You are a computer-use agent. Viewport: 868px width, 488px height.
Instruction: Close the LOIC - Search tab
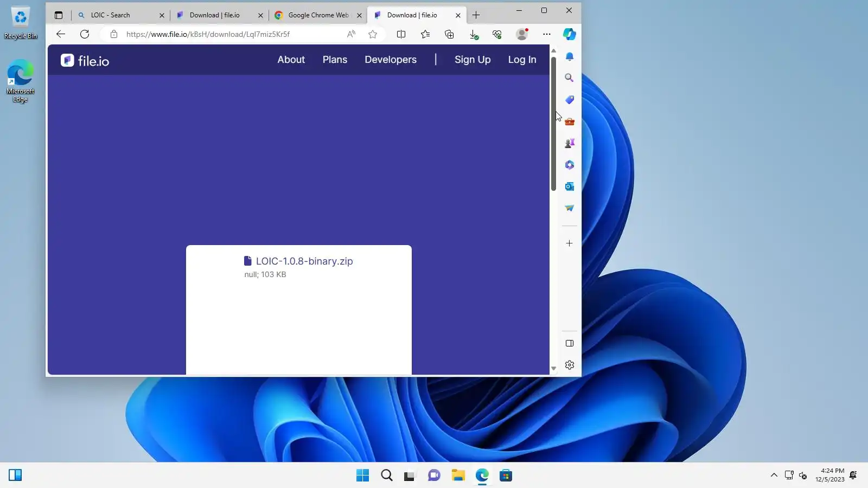click(162, 16)
